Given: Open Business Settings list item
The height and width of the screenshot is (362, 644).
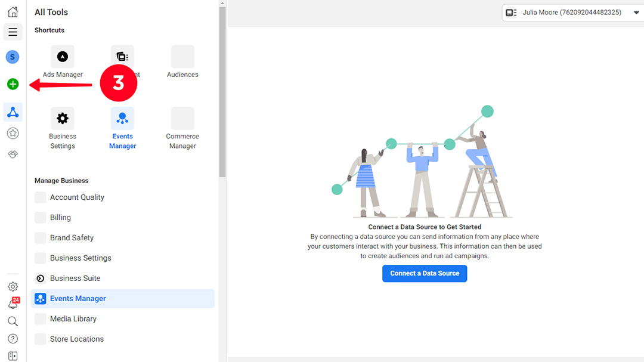Looking at the screenshot, I should coord(122,258).
